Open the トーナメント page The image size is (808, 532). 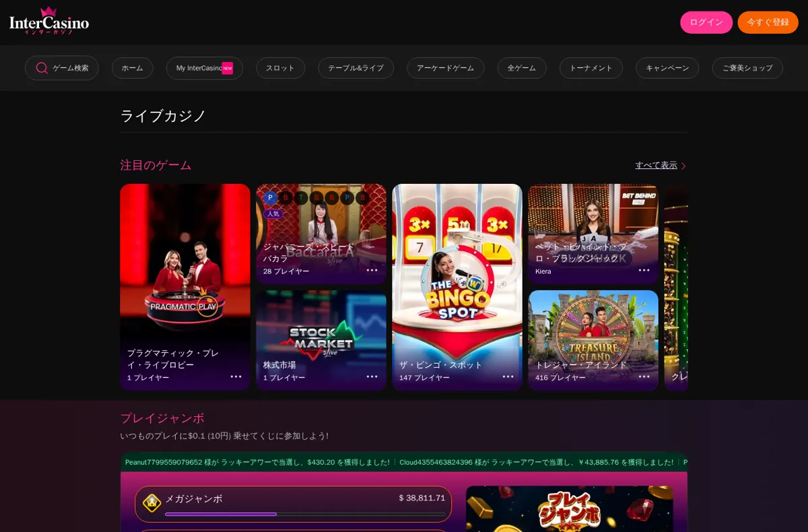click(591, 68)
